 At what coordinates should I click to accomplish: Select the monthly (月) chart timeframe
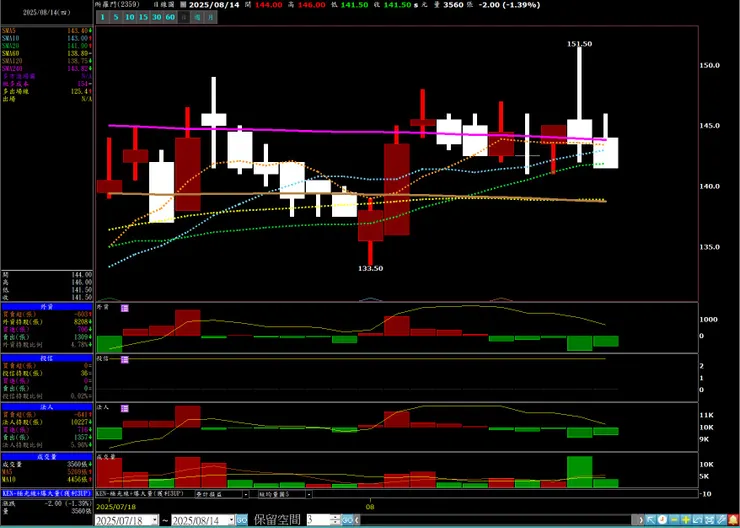[210, 17]
